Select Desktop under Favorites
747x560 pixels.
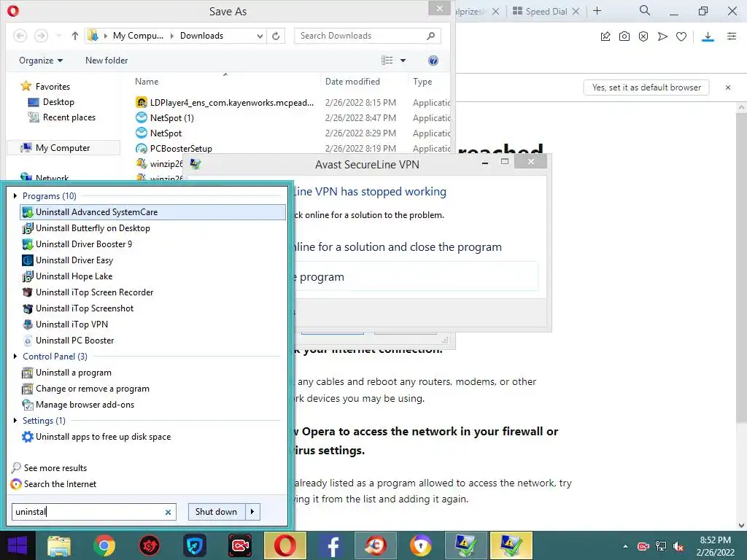(x=51, y=102)
